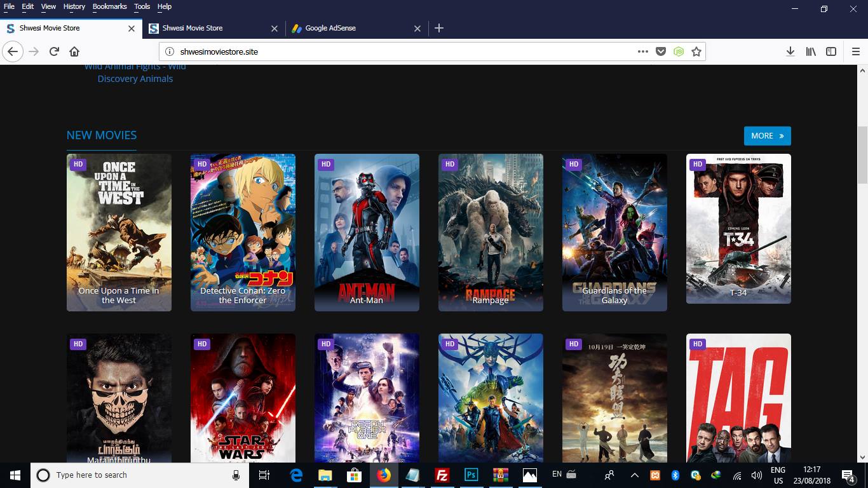Click the green extension icon in address bar
868x488 pixels.
[679, 51]
